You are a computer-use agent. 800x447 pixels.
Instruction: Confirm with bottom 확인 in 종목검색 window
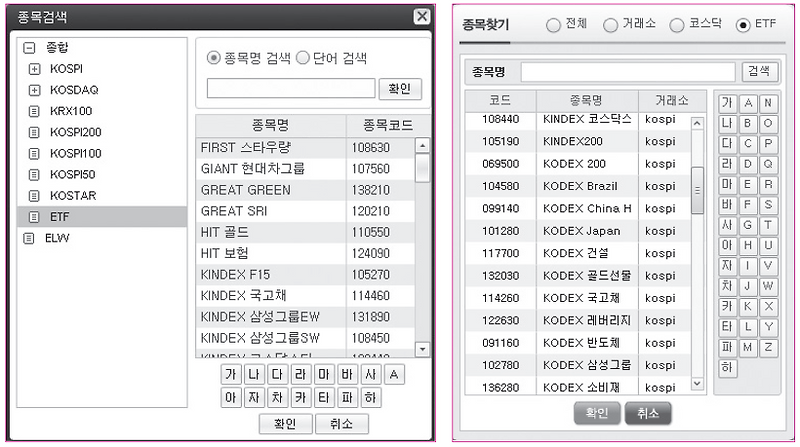pyautogui.click(x=286, y=424)
